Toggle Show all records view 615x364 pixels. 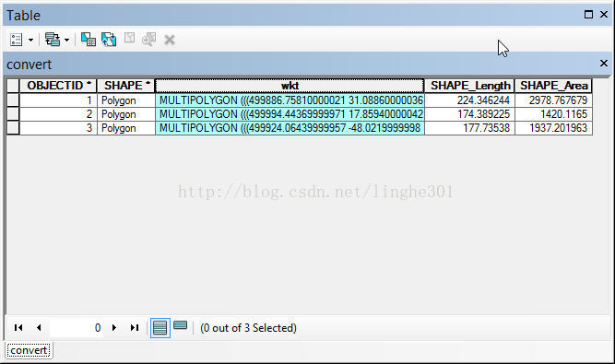[x=160, y=327]
